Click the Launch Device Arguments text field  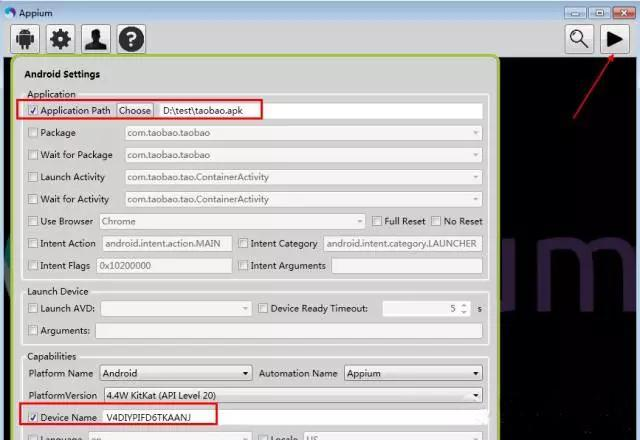(289, 331)
